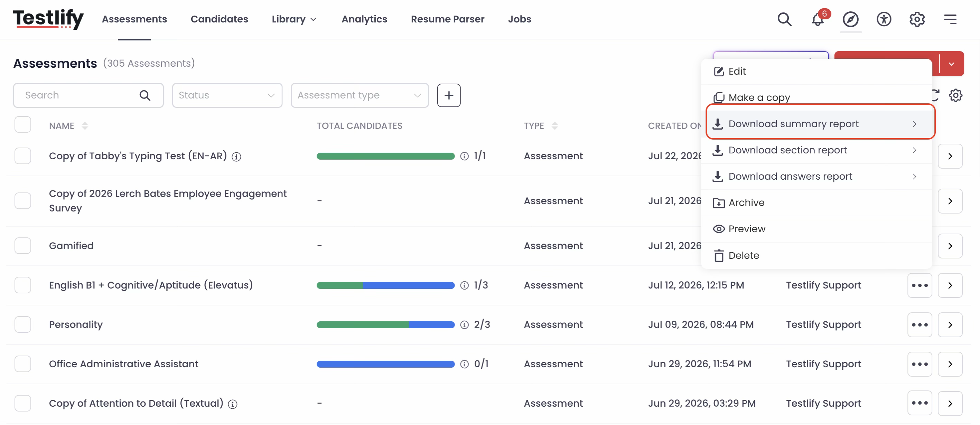This screenshot has width=980, height=425.
Task: Click info icon beside Tabby's Typing Test
Action: coord(236,157)
